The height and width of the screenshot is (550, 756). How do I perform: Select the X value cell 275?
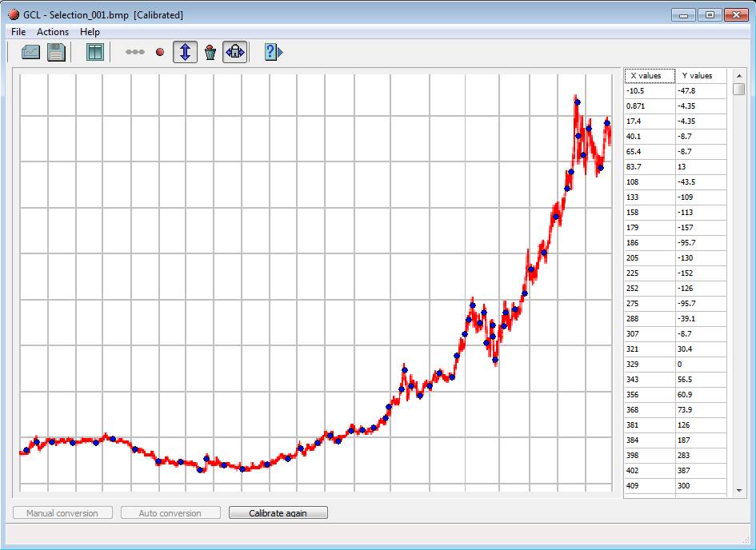click(650, 304)
